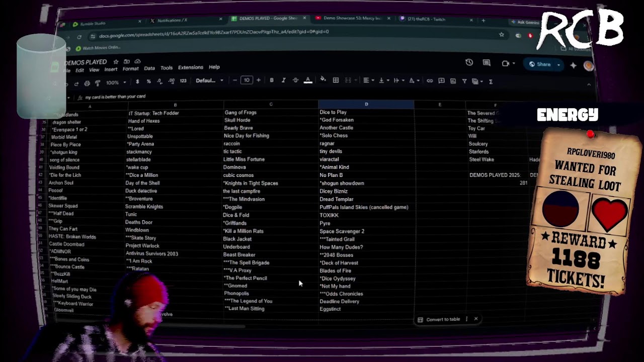Screen dimensions: 644x362
Task: Select the column D header
Action: point(366,105)
